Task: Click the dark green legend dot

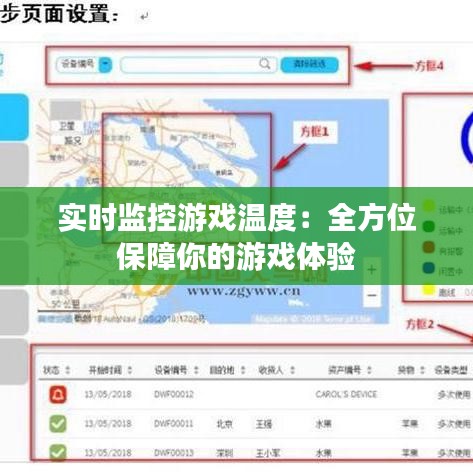Action: click(429, 227)
